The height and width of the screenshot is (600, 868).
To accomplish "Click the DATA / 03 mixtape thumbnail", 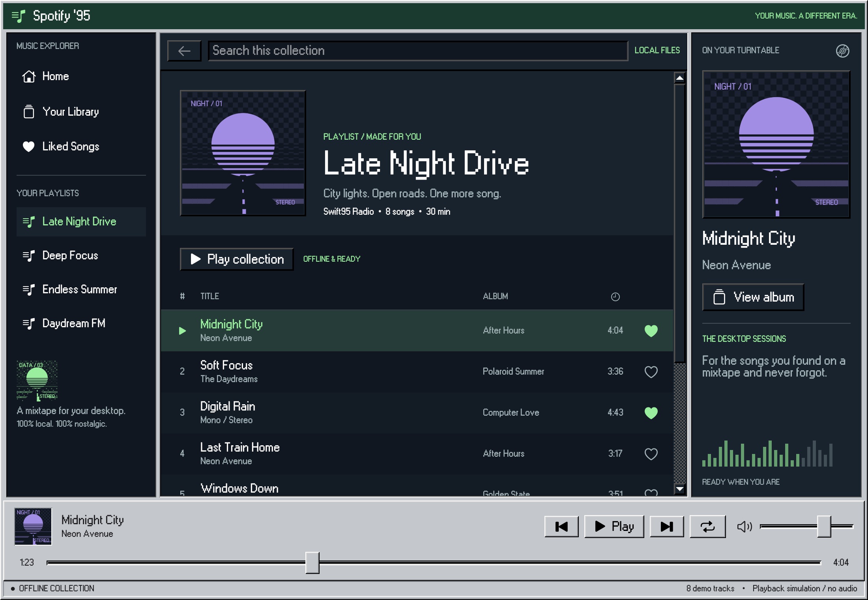I will tap(37, 381).
